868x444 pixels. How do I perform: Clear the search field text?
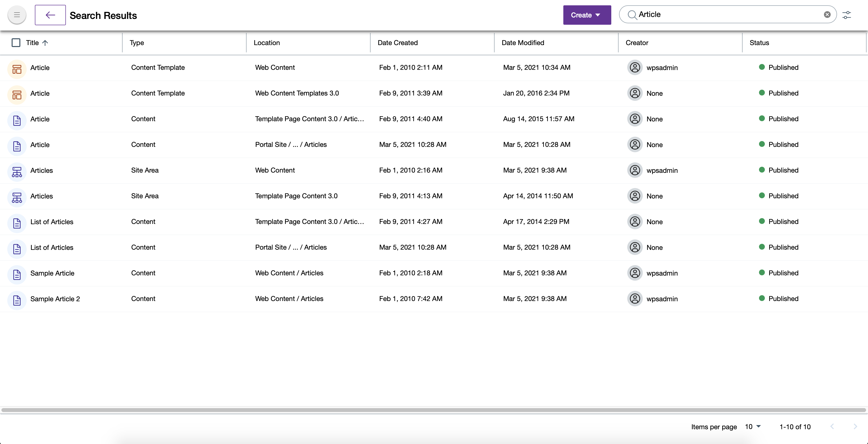tap(827, 15)
